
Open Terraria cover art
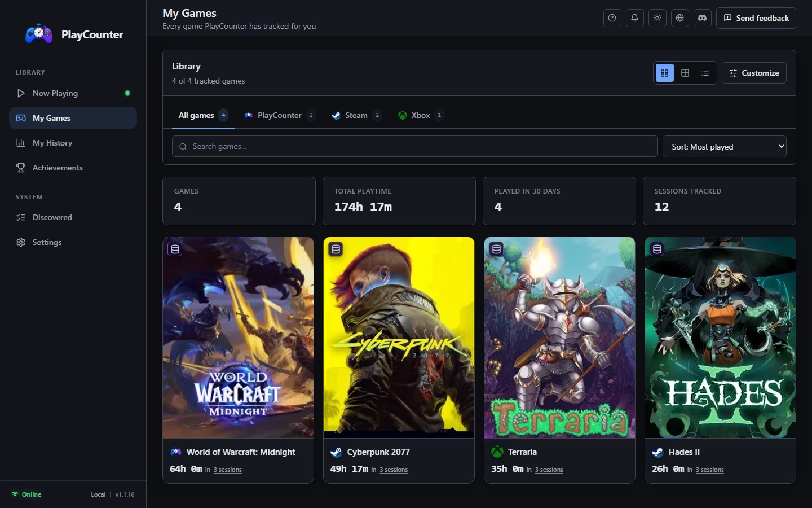pos(559,338)
